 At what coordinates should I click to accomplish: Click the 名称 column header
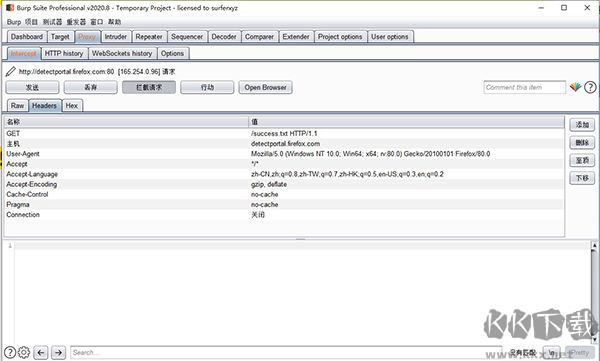click(126, 122)
